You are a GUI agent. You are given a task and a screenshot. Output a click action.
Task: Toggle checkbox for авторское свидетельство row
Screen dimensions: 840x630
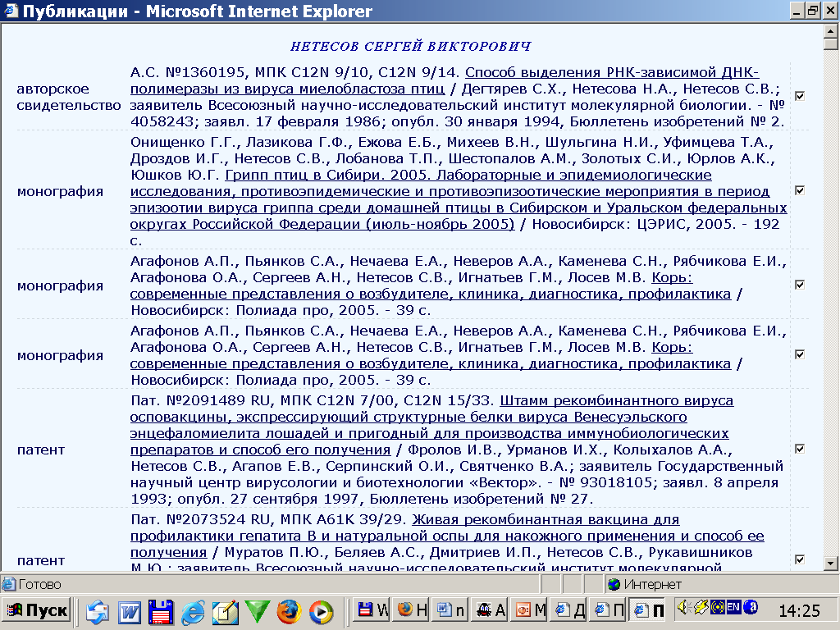tap(800, 96)
